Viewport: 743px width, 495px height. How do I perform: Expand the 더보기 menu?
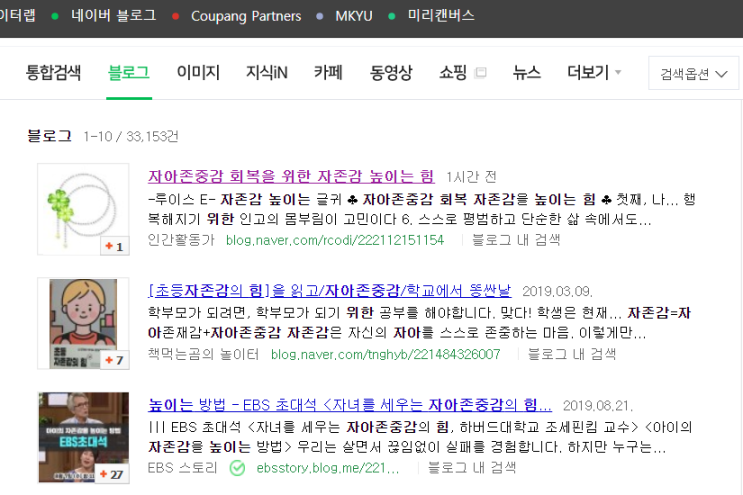(x=594, y=72)
